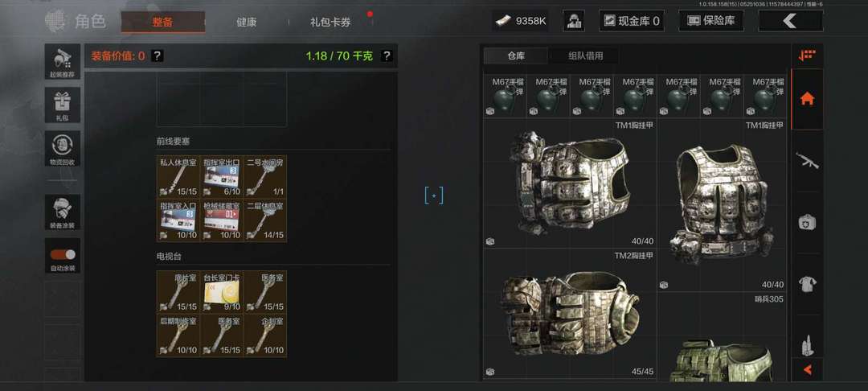
Task: Select the 枪械储藏室 keycard
Action: 222,220
